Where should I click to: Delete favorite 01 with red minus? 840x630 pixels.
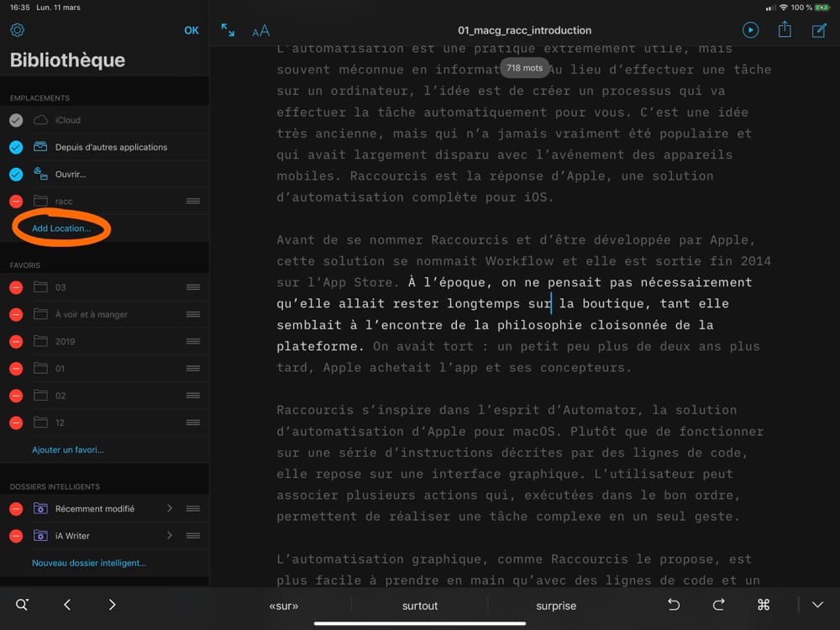coord(16,369)
